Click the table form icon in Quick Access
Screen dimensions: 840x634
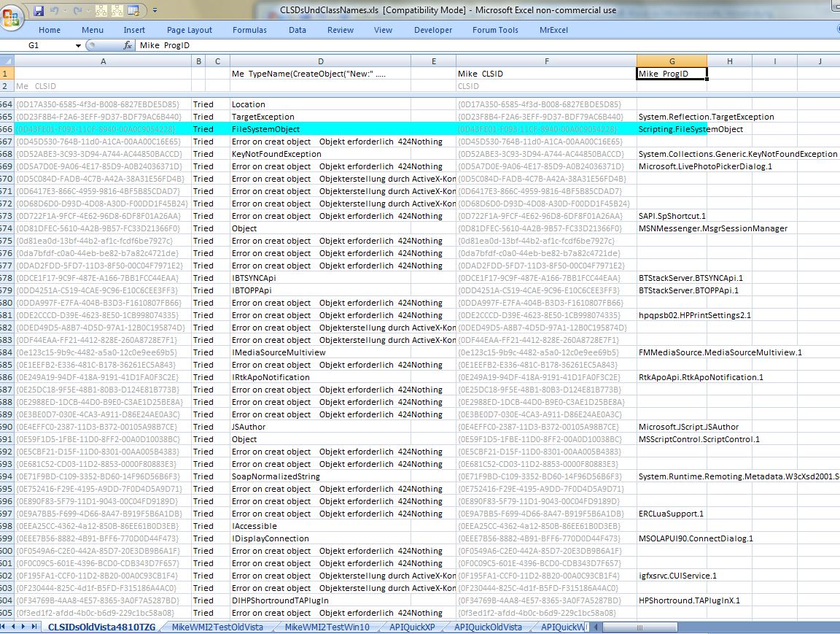[134, 10]
